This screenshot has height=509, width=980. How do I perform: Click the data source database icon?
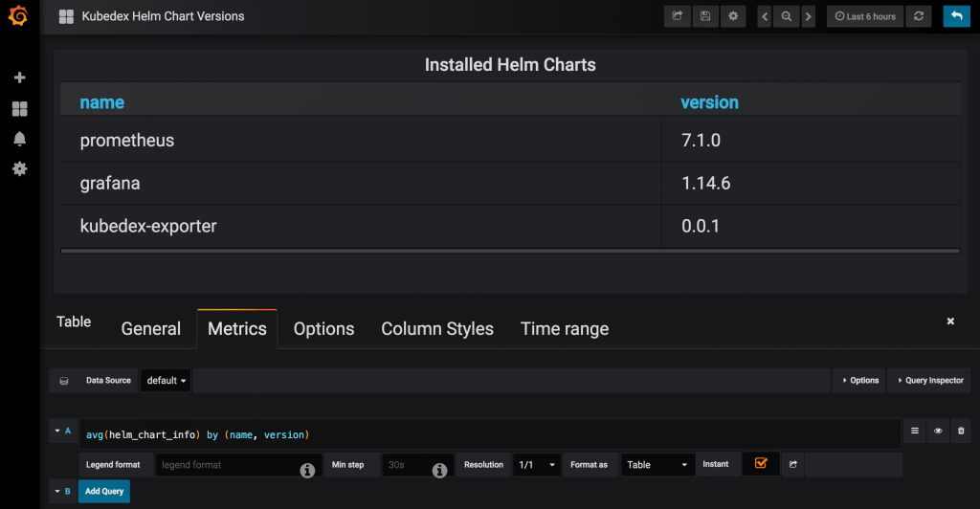[x=64, y=381]
